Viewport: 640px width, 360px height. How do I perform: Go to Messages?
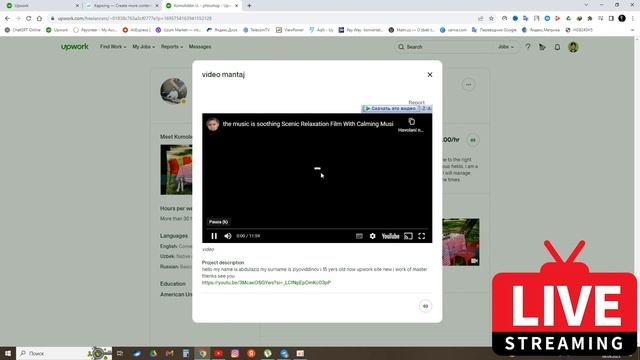click(x=200, y=47)
